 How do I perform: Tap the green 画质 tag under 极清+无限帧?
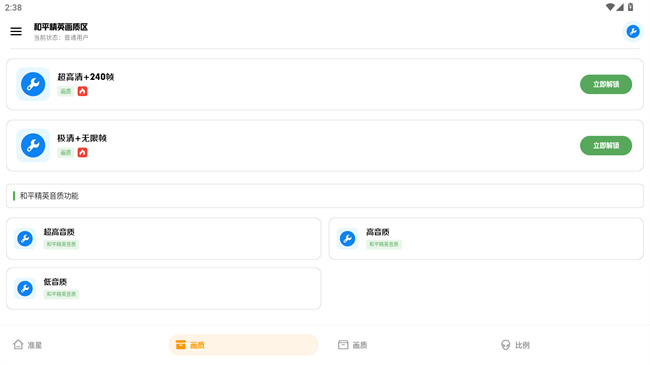(x=65, y=152)
